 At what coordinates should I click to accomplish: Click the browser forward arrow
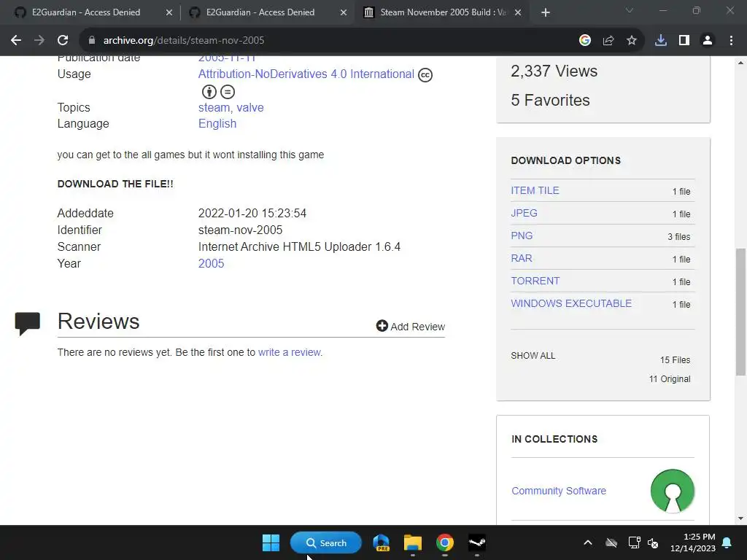point(39,41)
